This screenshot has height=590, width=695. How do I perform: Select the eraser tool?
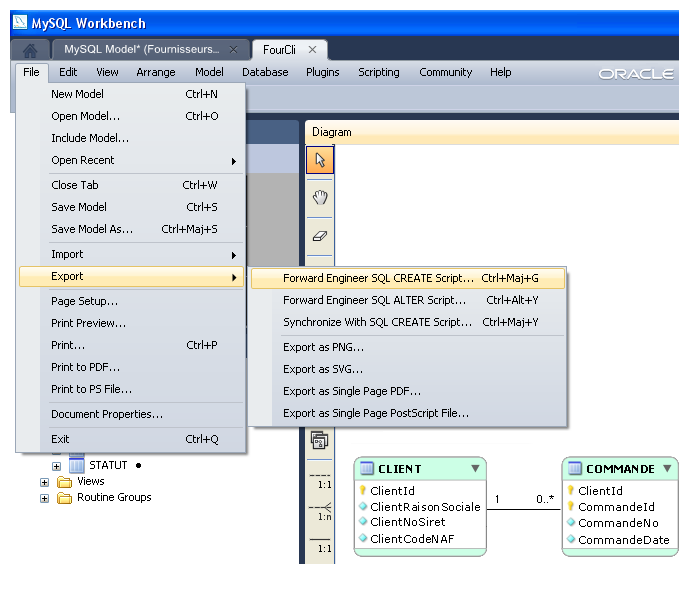320,236
